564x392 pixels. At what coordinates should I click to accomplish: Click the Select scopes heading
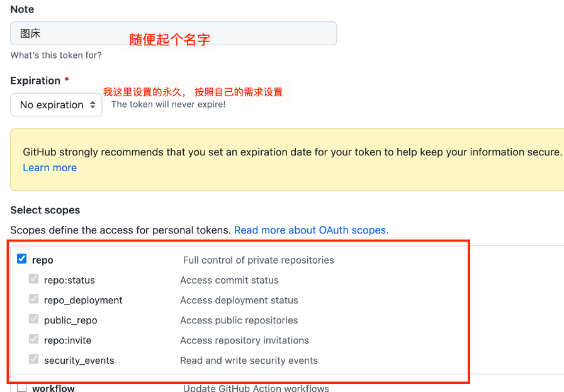coord(43,210)
